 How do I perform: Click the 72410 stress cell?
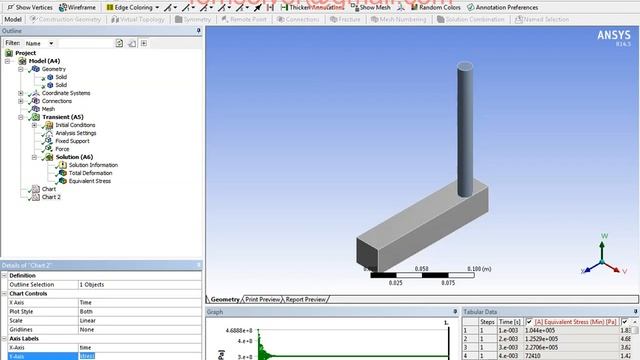click(x=571, y=356)
